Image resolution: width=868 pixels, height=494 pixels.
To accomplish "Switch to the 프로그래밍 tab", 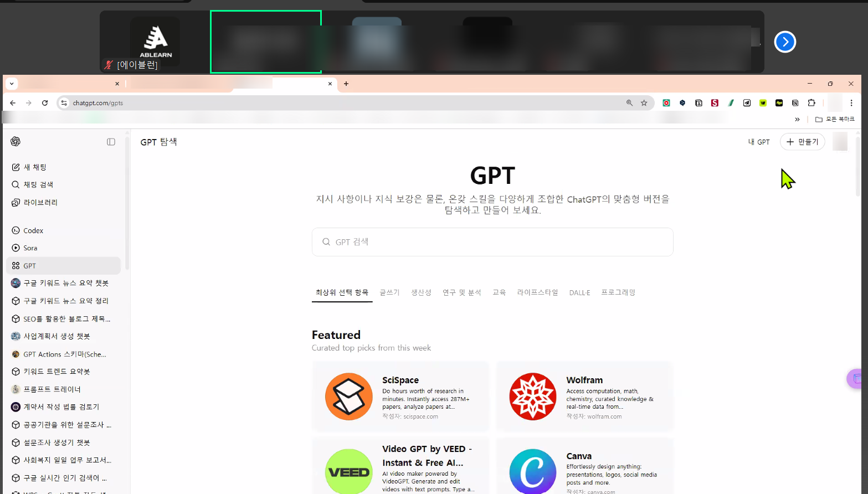I will coord(618,292).
